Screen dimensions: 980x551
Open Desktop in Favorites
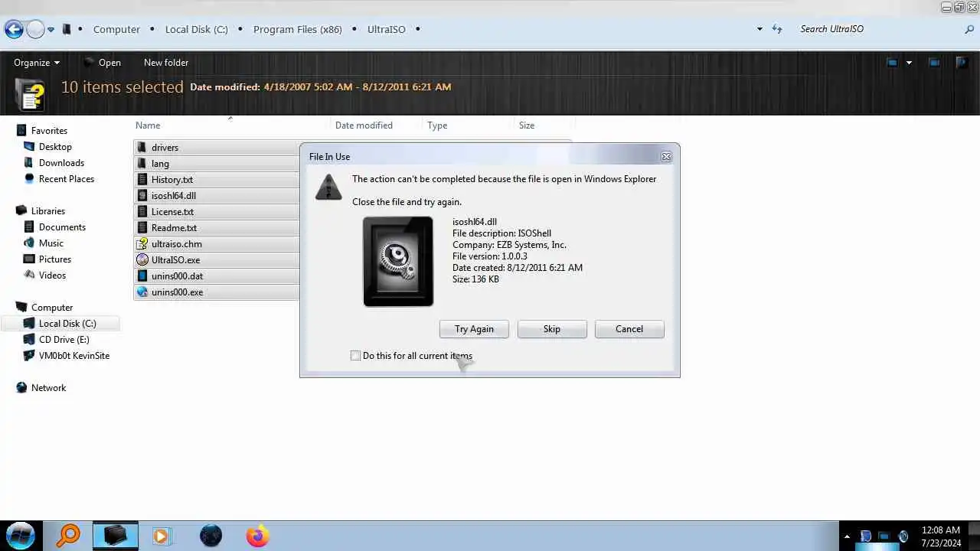[x=55, y=147]
